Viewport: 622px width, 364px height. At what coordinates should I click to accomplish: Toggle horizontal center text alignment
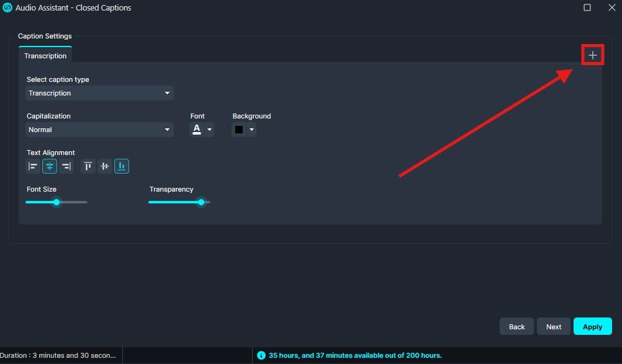tap(50, 166)
